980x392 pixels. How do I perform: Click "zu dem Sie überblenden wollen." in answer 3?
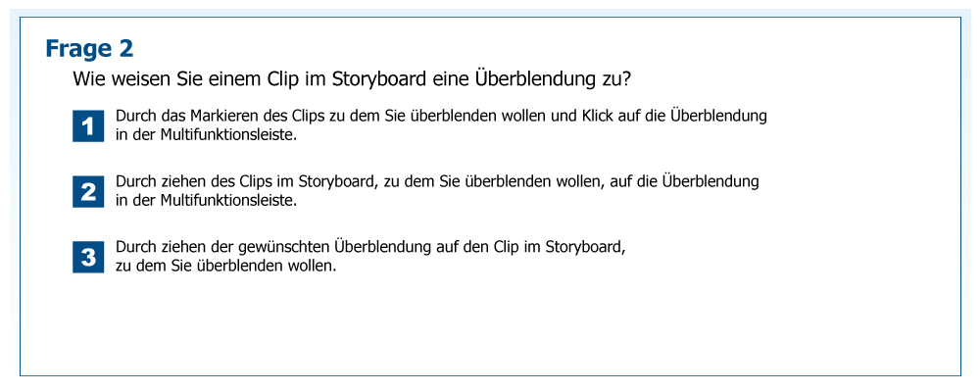tap(225, 267)
